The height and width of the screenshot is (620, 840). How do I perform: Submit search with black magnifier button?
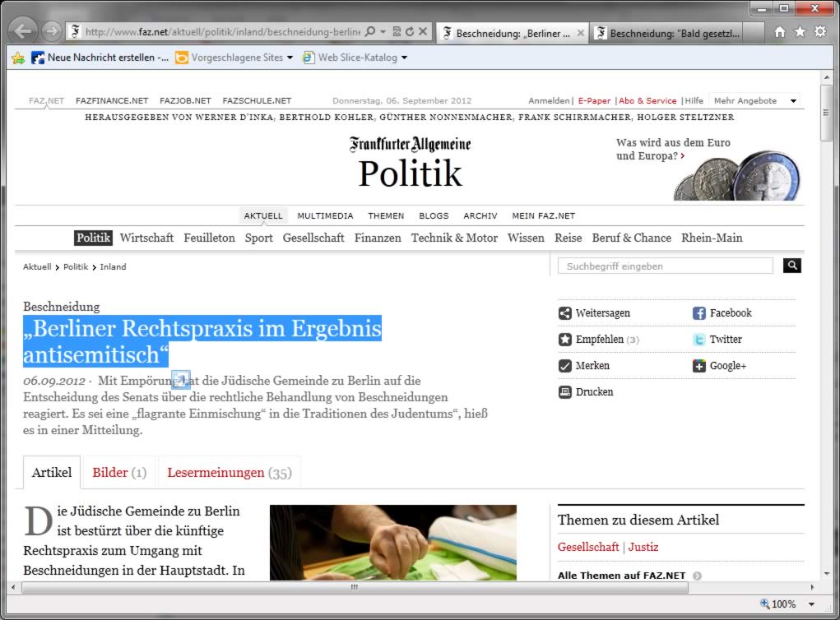coord(791,266)
